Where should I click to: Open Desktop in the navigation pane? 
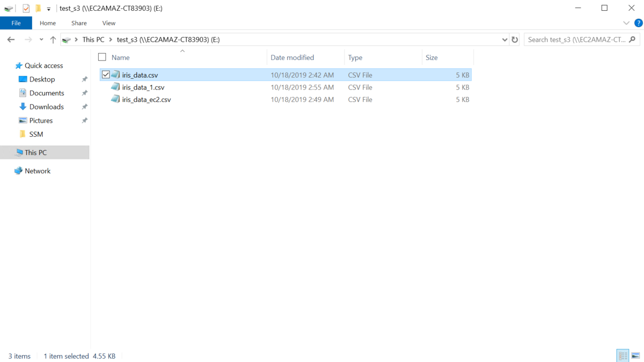(42, 79)
